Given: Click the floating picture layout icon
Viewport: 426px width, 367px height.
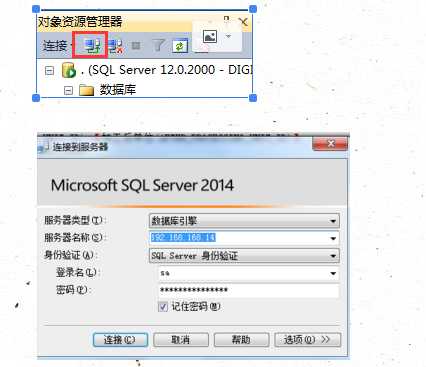Looking at the screenshot, I should pos(210,36).
